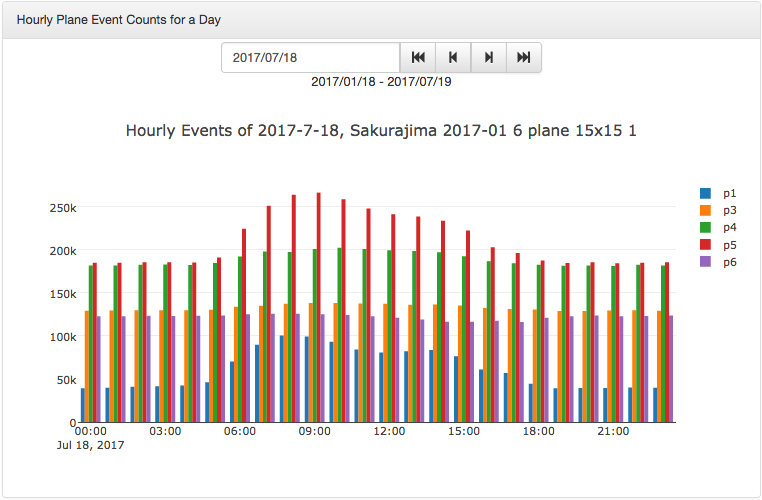Image resolution: width=762 pixels, height=500 pixels.
Task: Click the Hourly Plane Event Counts panel header
Action: pos(118,20)
